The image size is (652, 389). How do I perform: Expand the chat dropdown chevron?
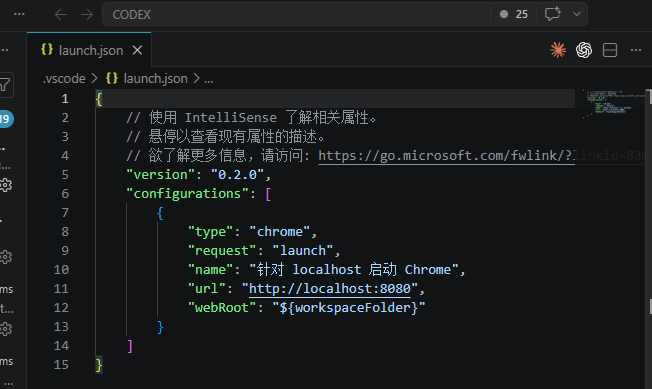(577, 14)
